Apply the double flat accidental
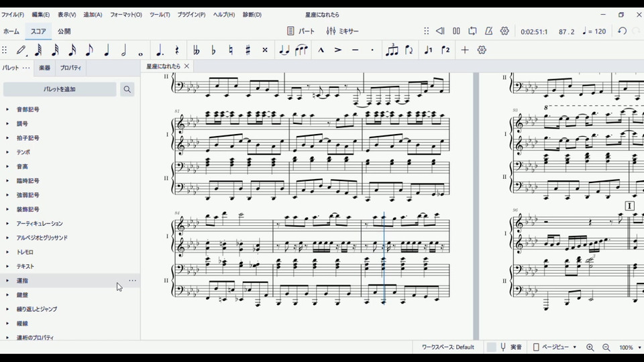Image resolution: width=644 pixels, height=362 pixels. 197,50
